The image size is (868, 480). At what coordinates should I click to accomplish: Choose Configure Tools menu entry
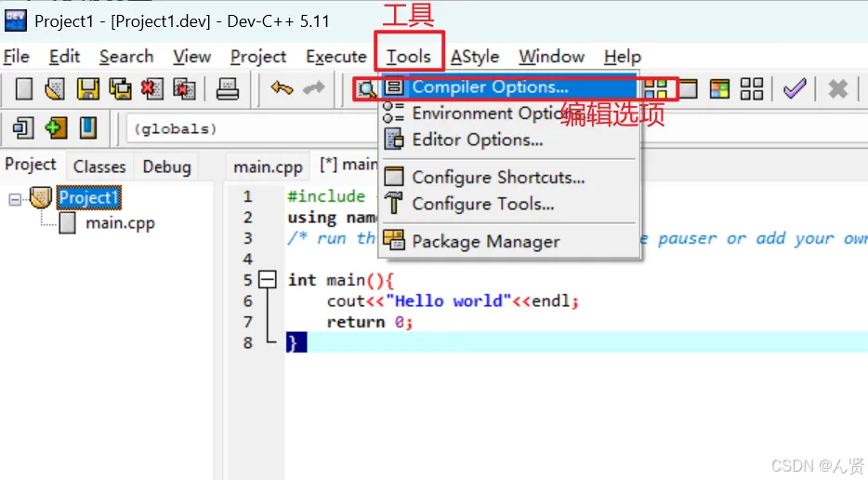(x=509, y=204)
